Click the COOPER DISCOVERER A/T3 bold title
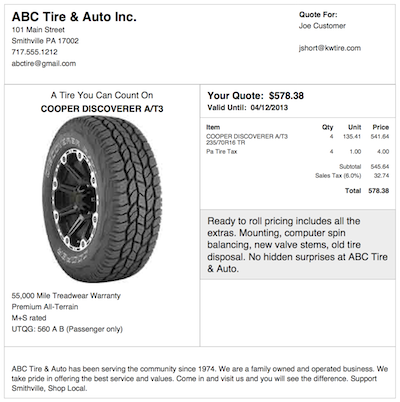 point(102,109)
